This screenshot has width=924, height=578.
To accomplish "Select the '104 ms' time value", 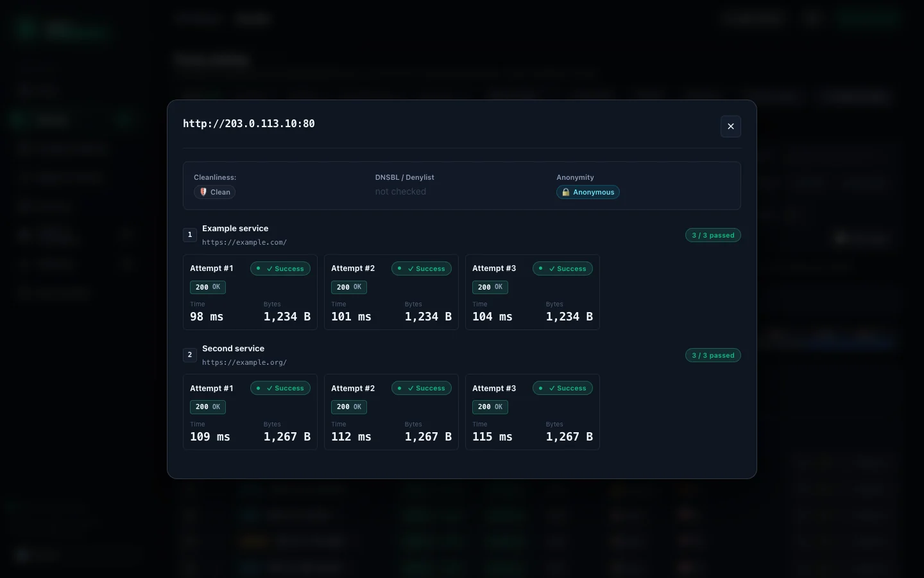I will tap(492, 317).
